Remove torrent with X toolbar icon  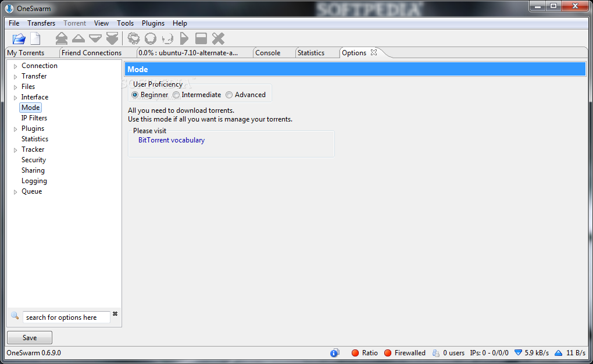point(218,38)
